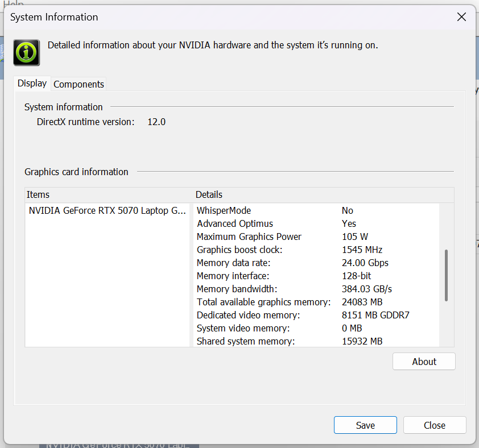Viewport: 479px width, 448px height.
Task: Click the details list vertical scrollbar
Action: (x=447, y=275)
